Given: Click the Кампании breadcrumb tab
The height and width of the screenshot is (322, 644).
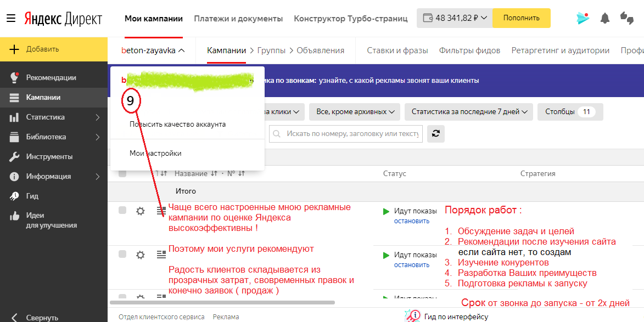Looking at the screenshot, I should click(x=226, y=50).
